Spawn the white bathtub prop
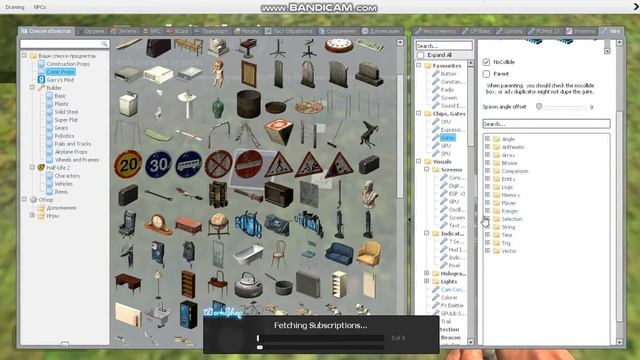 click(x=249, y=255)
